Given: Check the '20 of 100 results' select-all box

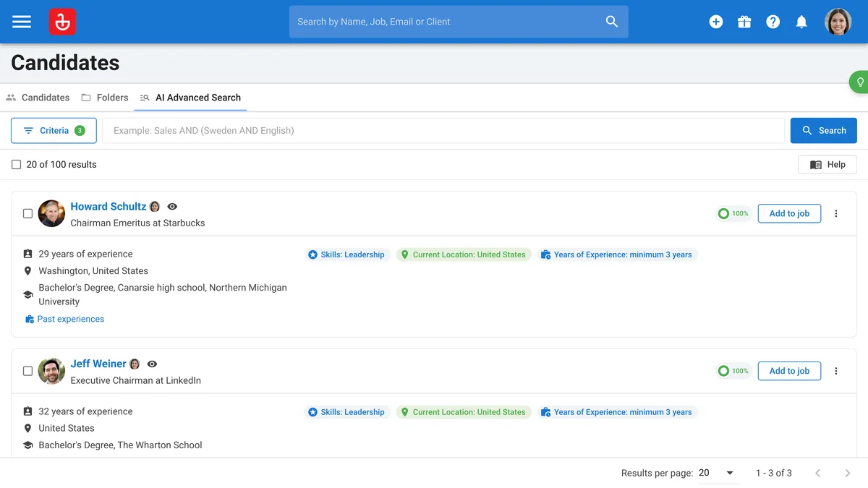Looking at the screenshot, I should click(16, 164).
